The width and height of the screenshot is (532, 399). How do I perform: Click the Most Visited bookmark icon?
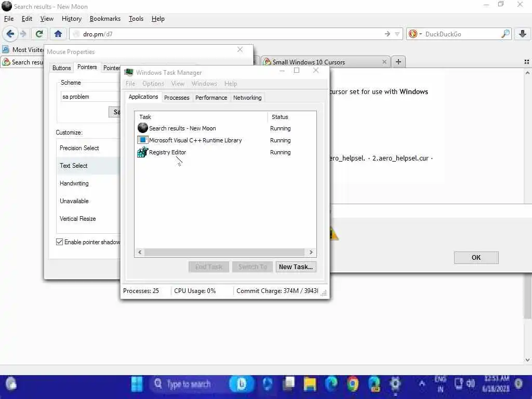tap(6, 49)
